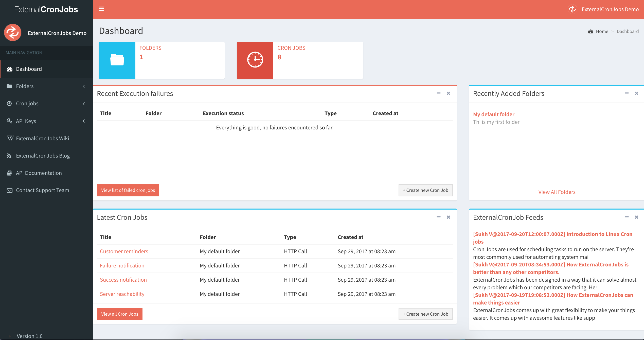Click View list of failed cron jobs
The height and width of the screenshot is (340, 644).
pos(128,190)
